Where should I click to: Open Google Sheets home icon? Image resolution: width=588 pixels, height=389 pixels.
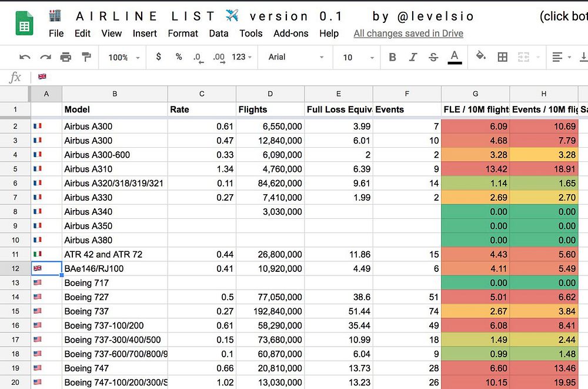24,24
